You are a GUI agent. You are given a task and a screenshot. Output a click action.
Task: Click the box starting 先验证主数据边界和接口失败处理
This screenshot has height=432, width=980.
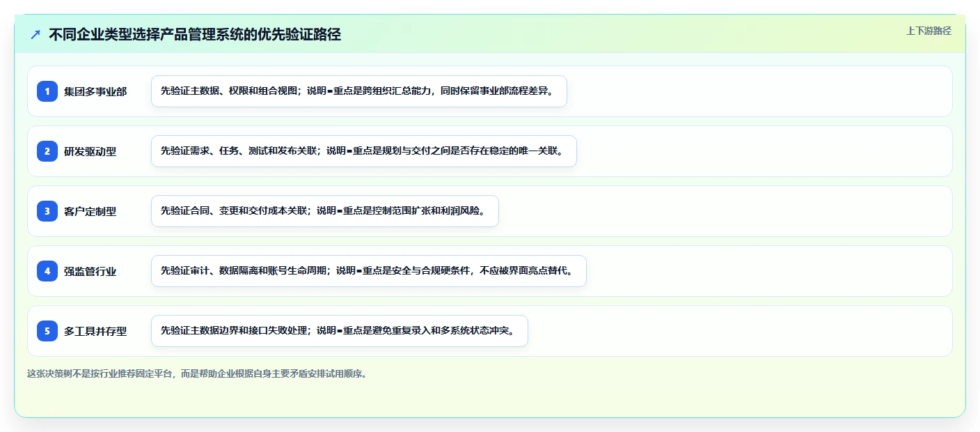pyautogui.click(x=340, y=331)
